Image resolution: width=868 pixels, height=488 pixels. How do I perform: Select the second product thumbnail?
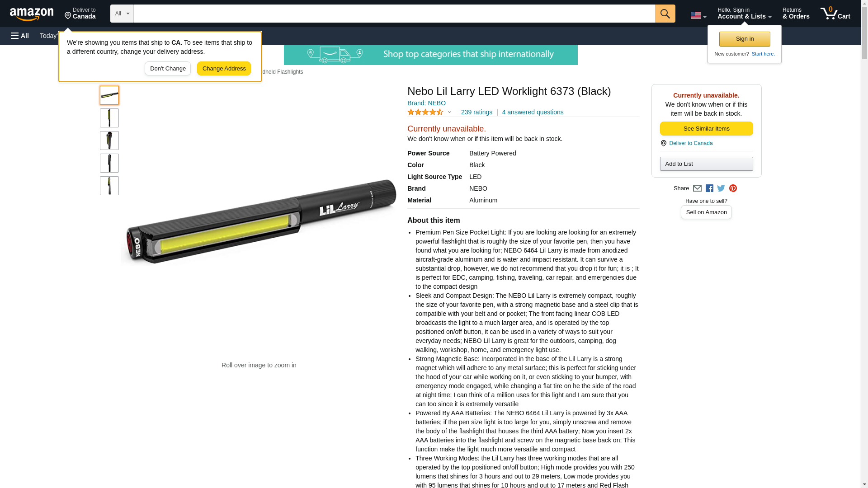[109, 118]
